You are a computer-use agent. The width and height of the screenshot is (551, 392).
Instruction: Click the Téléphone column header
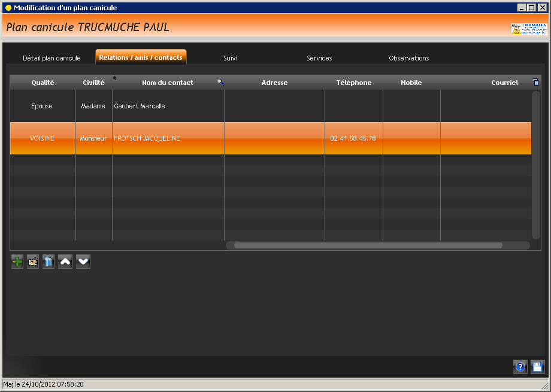(x=353, y=83)
